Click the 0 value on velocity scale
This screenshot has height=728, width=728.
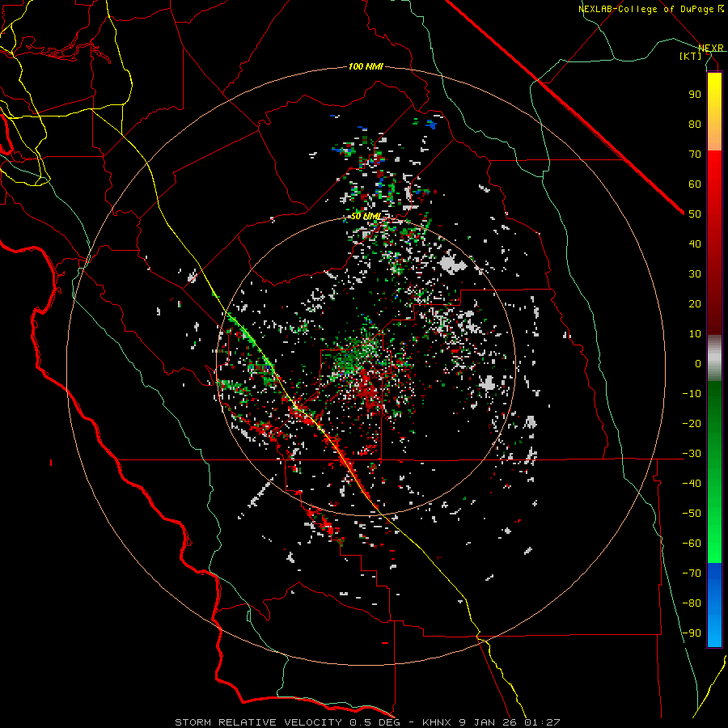point(698,364)
